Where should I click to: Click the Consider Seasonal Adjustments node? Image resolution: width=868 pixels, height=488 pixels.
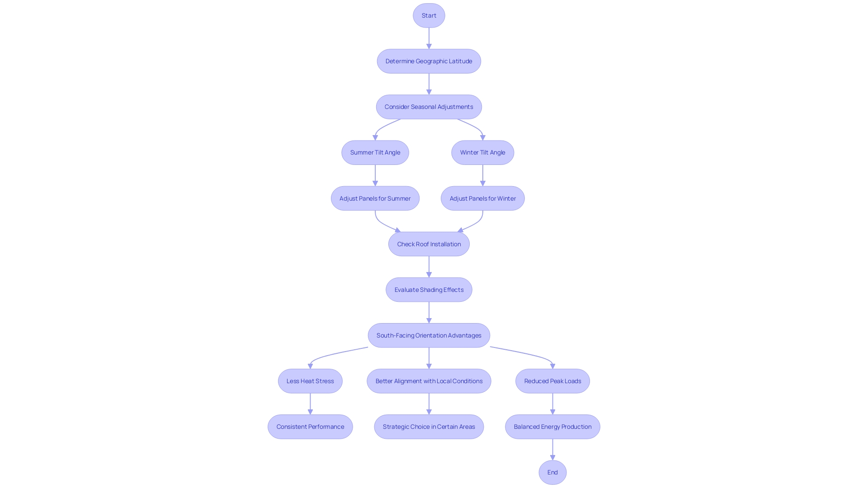click(429, 107)
